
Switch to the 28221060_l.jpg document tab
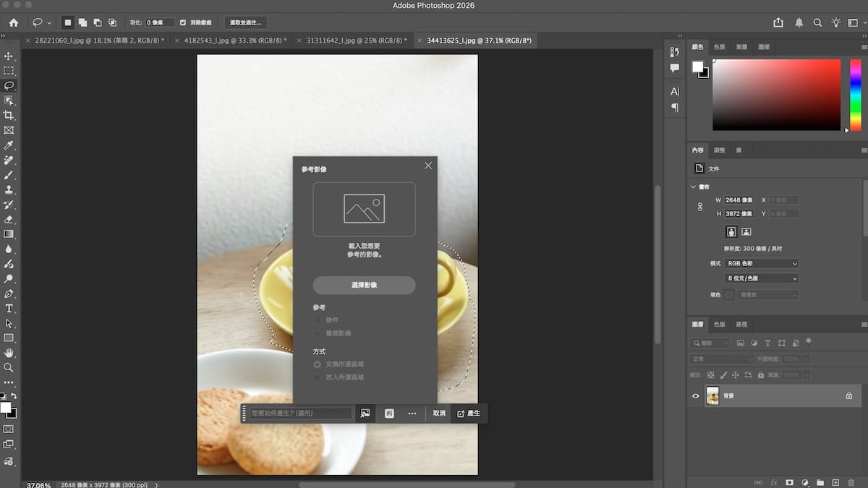100,40
